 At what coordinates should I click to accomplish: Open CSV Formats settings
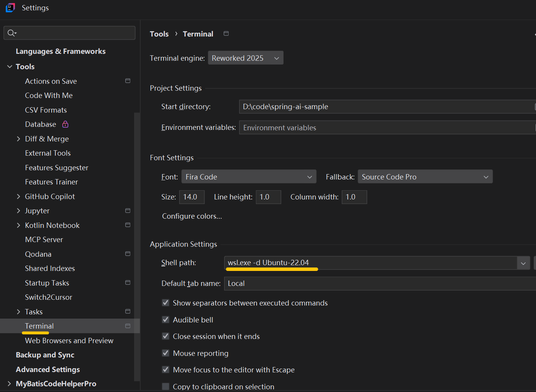coord(46,110)
